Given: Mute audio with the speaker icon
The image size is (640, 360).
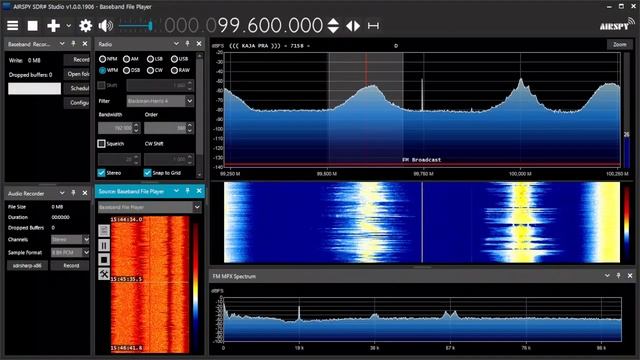Looking at the screenshot, I should click(x=106, y=26).
